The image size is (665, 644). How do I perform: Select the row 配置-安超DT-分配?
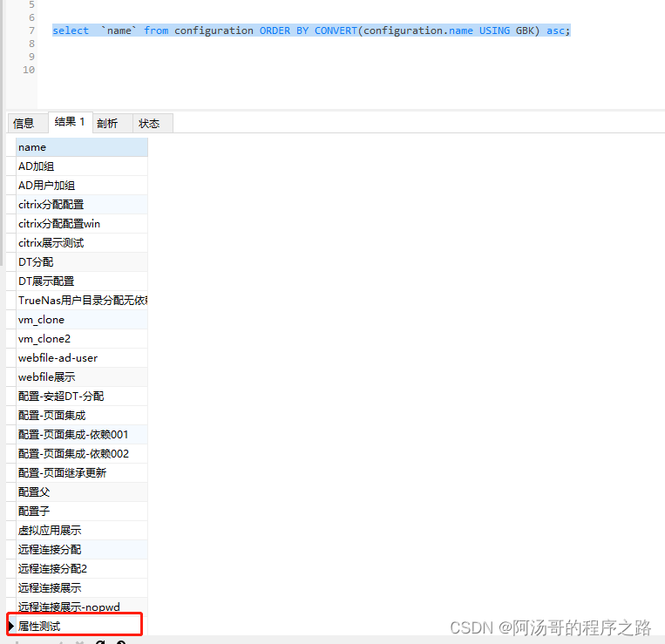tap(82, 396)
